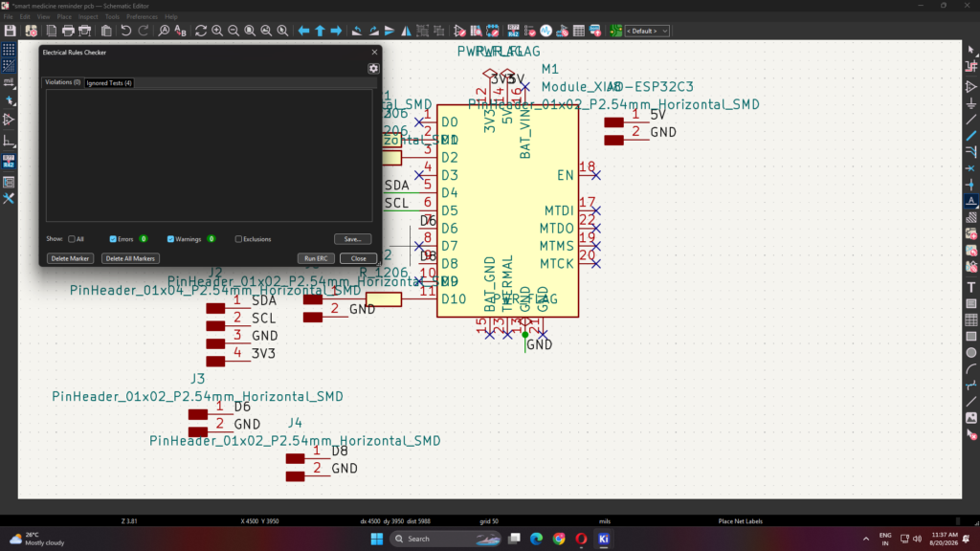
Task: Toggle grid display in left toolbar
Action: tap(9, 50)
